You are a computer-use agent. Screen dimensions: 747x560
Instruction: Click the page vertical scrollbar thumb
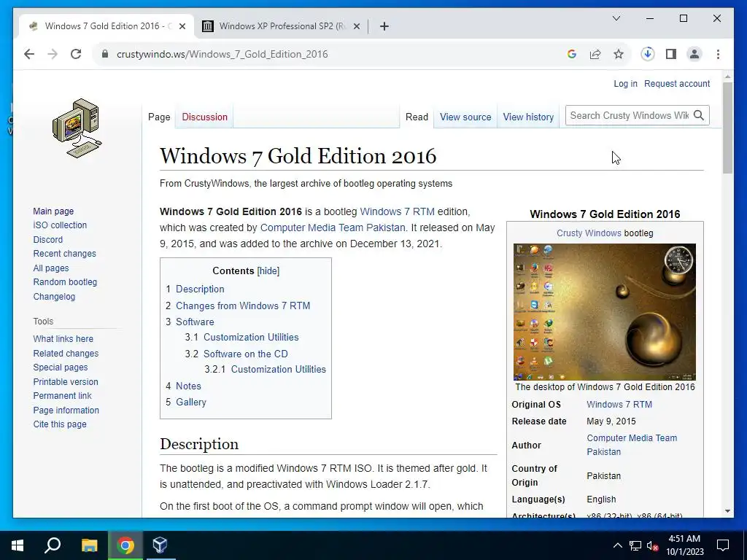coord(727,128)
